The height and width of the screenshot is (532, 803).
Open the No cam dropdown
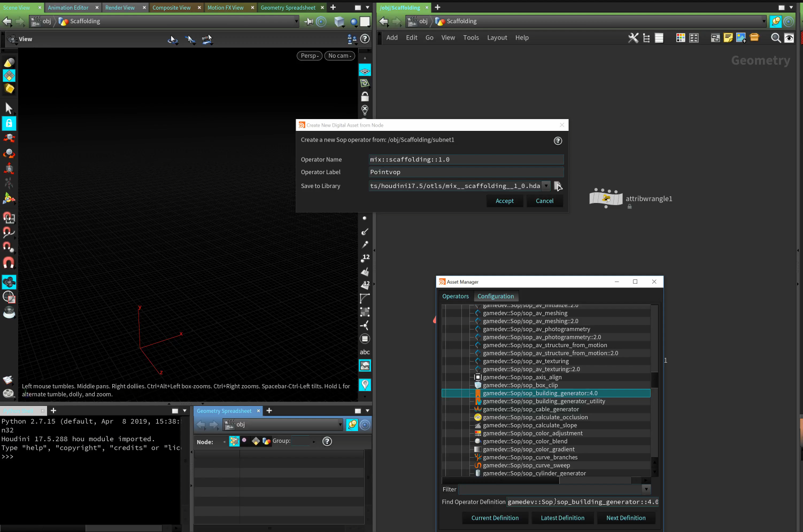[339, 56]
